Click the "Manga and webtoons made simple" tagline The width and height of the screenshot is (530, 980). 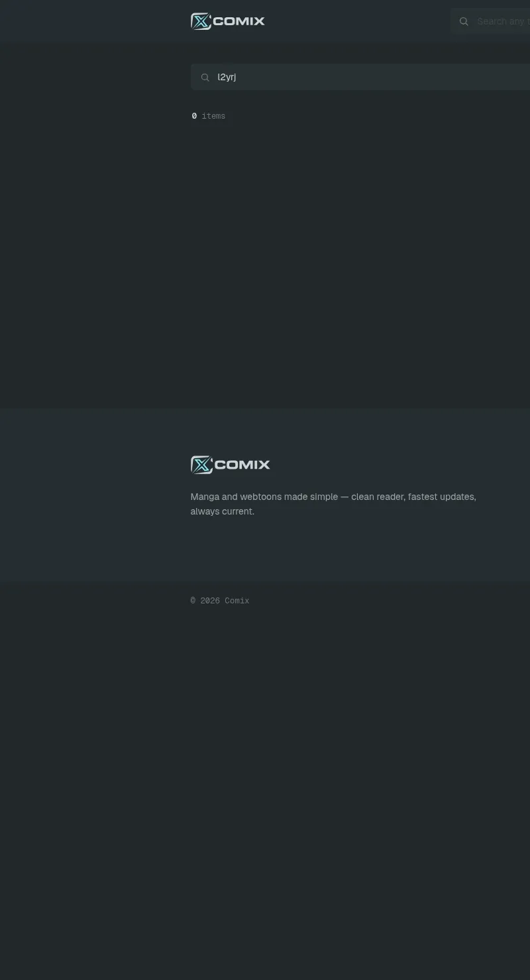(x=264, y=497)
